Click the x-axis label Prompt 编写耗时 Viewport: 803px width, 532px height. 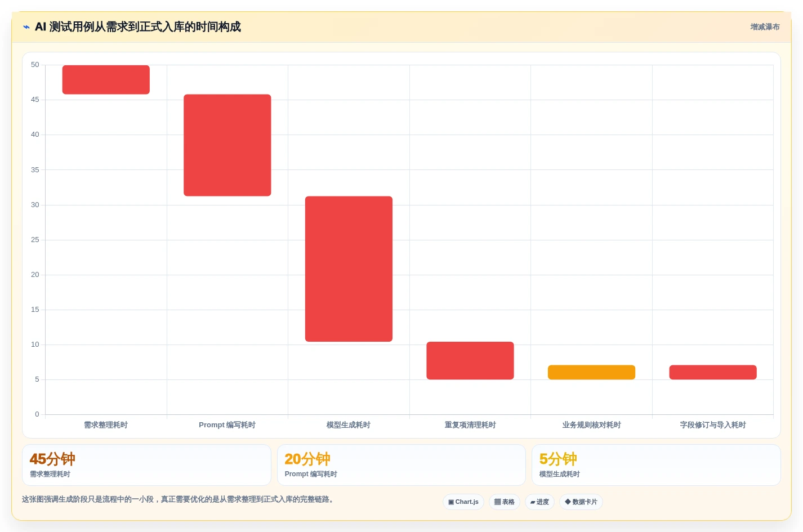click(x=227, y=425)
